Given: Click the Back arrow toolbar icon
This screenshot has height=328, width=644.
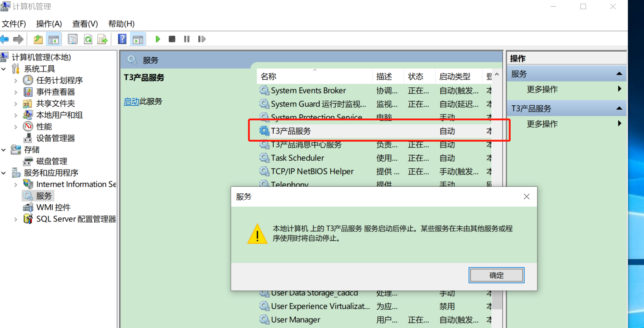Looking at the screenshot, I should (4, 39).
